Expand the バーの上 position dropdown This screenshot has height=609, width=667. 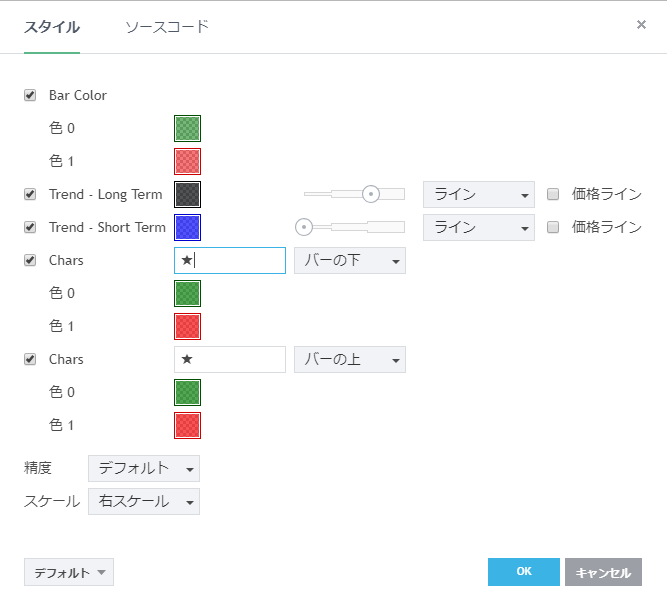(349, 359)
